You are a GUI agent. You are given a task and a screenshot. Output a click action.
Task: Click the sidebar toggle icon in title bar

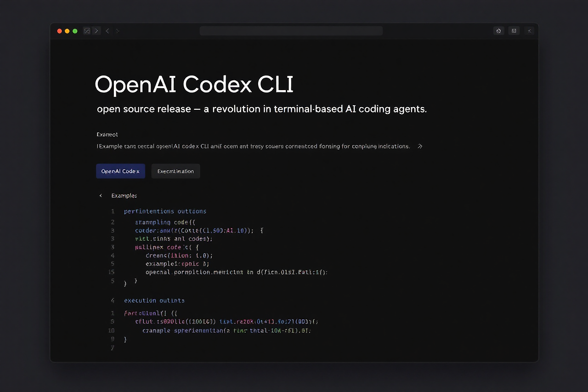[87, 31]
